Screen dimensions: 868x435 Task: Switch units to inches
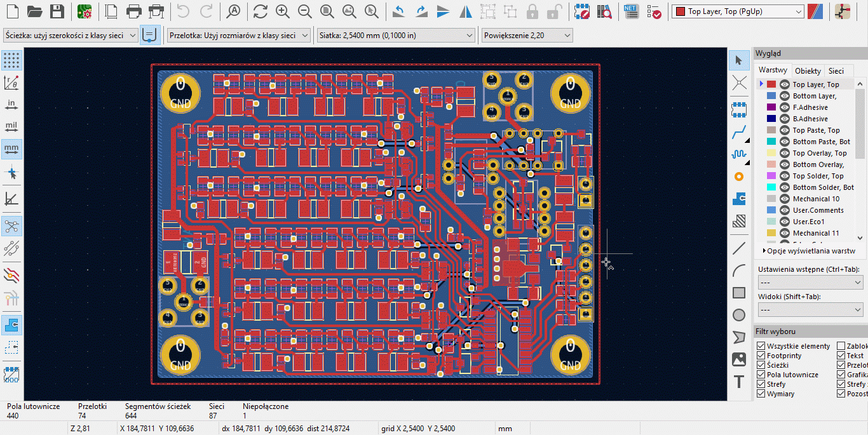click(11, 104)
